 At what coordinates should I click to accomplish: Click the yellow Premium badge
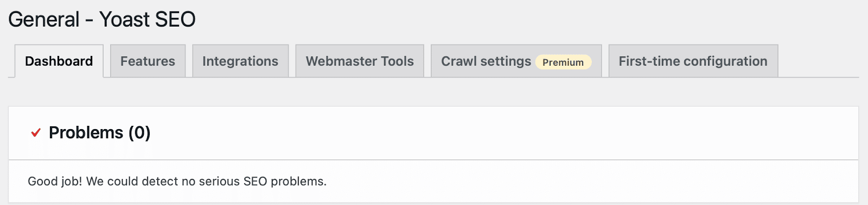tap(563, 62)
